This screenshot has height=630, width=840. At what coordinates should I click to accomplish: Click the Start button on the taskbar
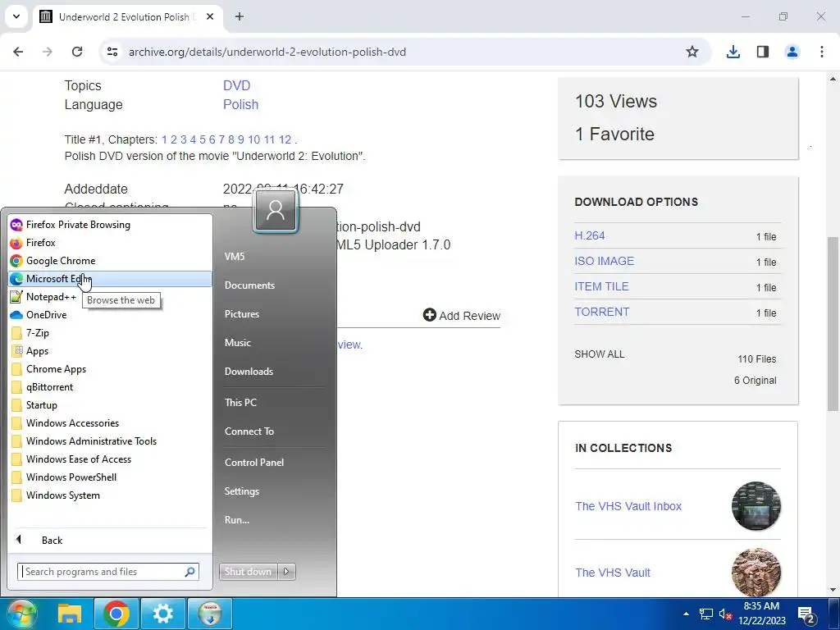click(21, 614)
